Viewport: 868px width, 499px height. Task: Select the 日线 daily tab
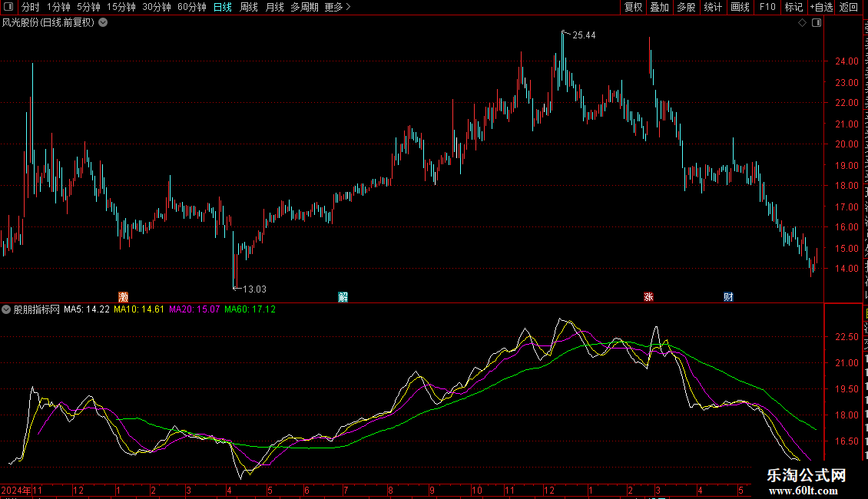point(223,7)
